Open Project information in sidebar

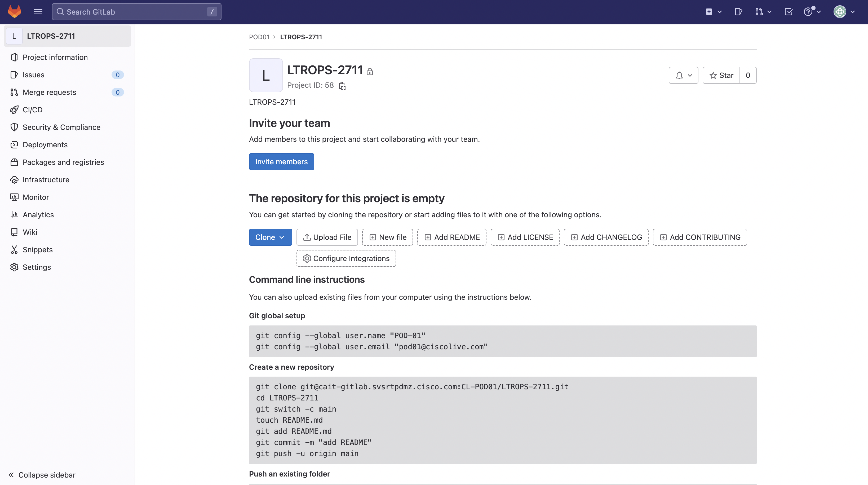pos(67,57)
